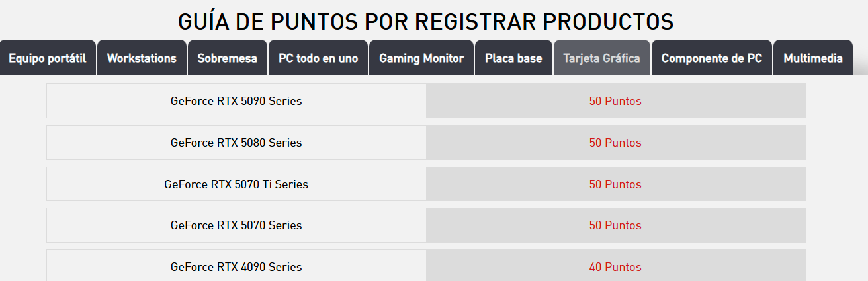Select the GeForce RTX 5070 Series row
Screen dimensions: 868x281
(426, 225)
